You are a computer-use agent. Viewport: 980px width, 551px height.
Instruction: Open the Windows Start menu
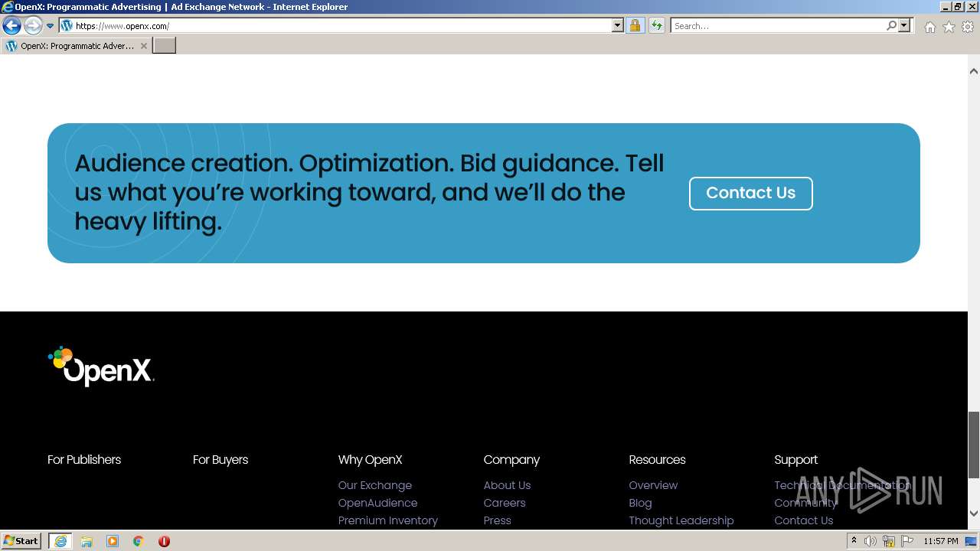[x=21, y=541]
